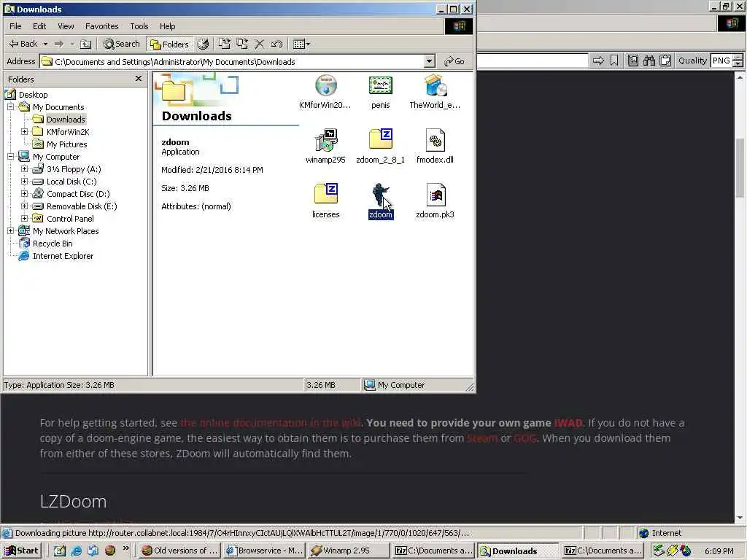747x560 pixels.
Task: Go up one folder level
Action: [86, 44]
